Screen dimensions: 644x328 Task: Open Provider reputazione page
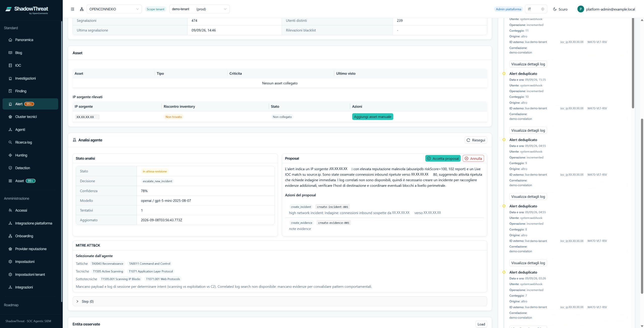click(x=30, y=249)
